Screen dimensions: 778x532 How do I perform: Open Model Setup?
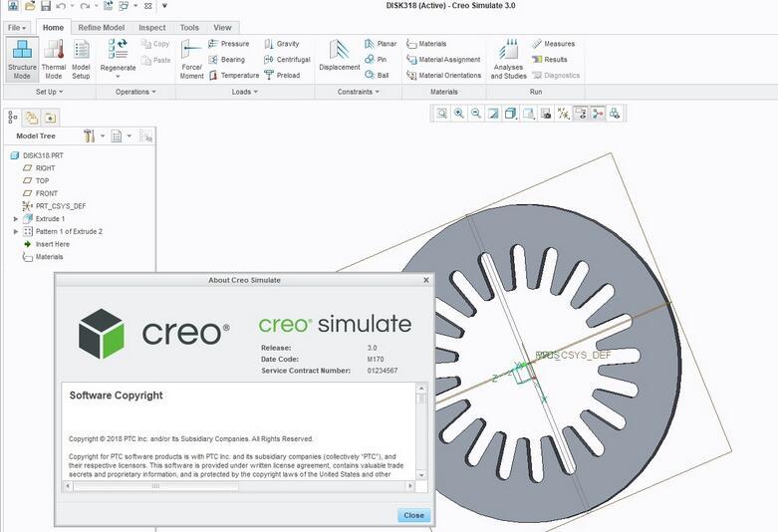click(81, 59)
